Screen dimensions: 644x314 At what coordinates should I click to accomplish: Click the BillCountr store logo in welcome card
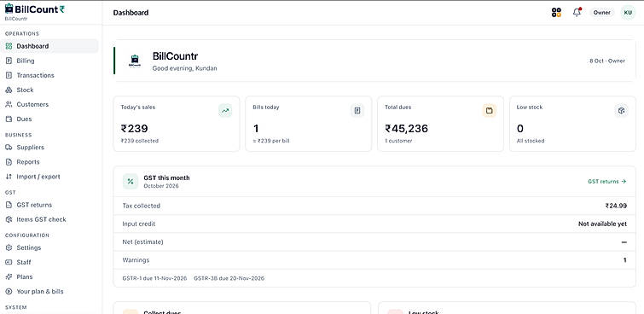point(134,61)
